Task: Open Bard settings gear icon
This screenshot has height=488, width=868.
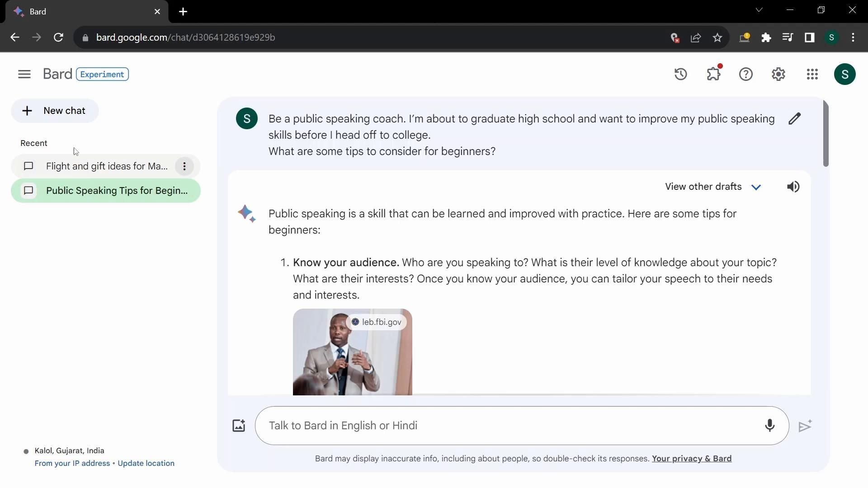Action: coord(778,74)
